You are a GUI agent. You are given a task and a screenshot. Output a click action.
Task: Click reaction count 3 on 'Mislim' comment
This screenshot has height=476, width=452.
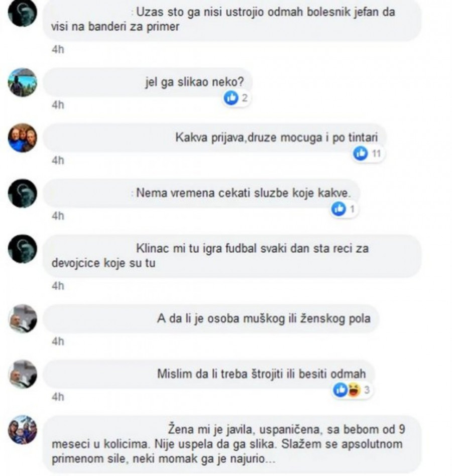point(367,390)
